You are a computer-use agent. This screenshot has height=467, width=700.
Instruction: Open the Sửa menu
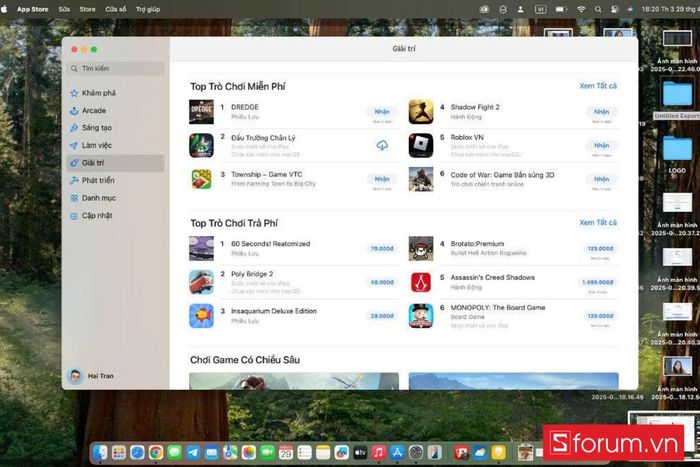click(x=64, y=9)
